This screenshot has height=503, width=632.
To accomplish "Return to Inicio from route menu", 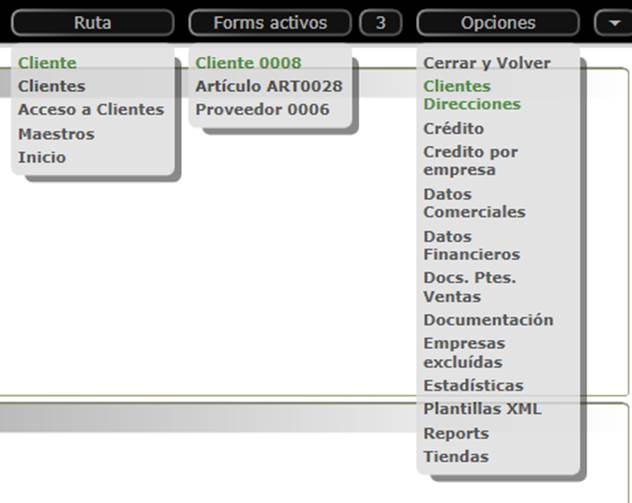I will (42, 157).
